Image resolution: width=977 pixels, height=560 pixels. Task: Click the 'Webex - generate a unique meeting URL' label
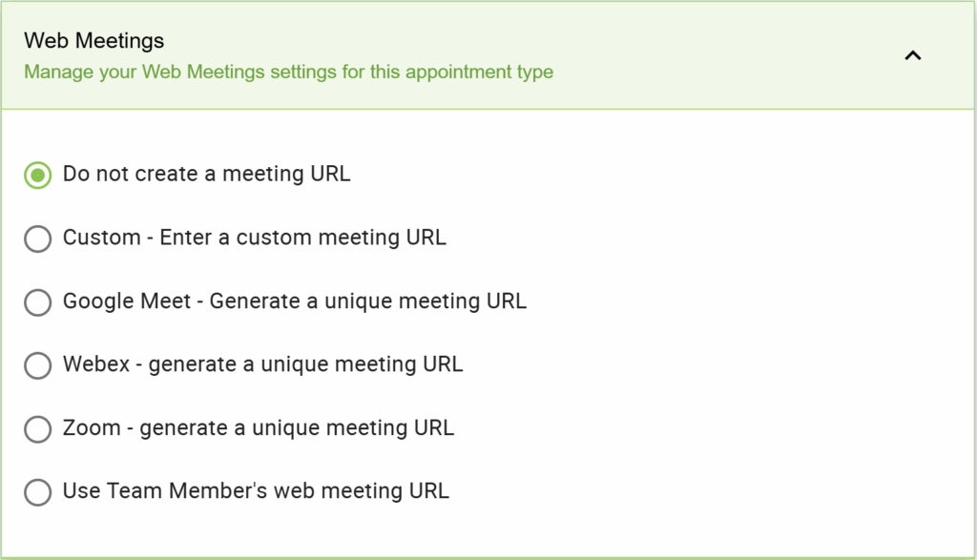pos(263,365)
